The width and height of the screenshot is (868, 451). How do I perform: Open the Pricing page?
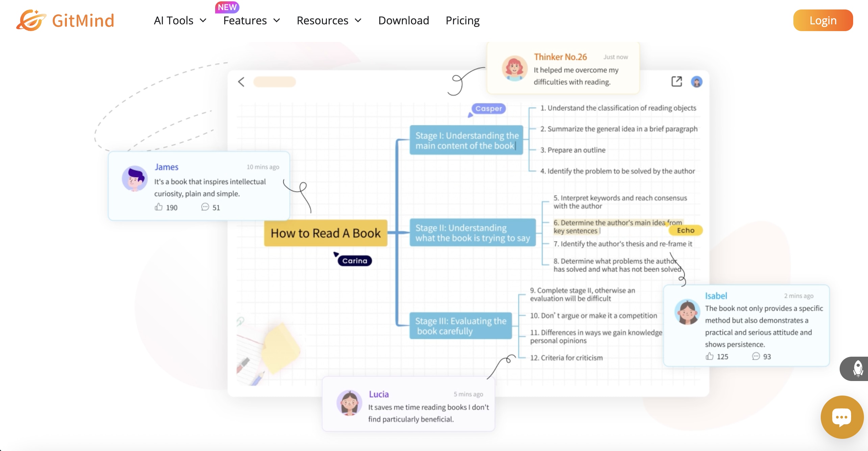pos(462,21)
